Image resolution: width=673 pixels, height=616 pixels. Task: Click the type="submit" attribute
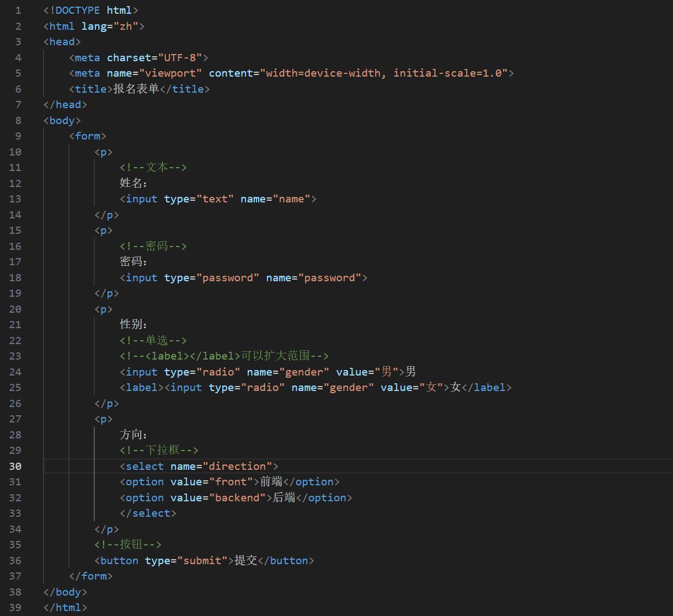coord(186,560)
